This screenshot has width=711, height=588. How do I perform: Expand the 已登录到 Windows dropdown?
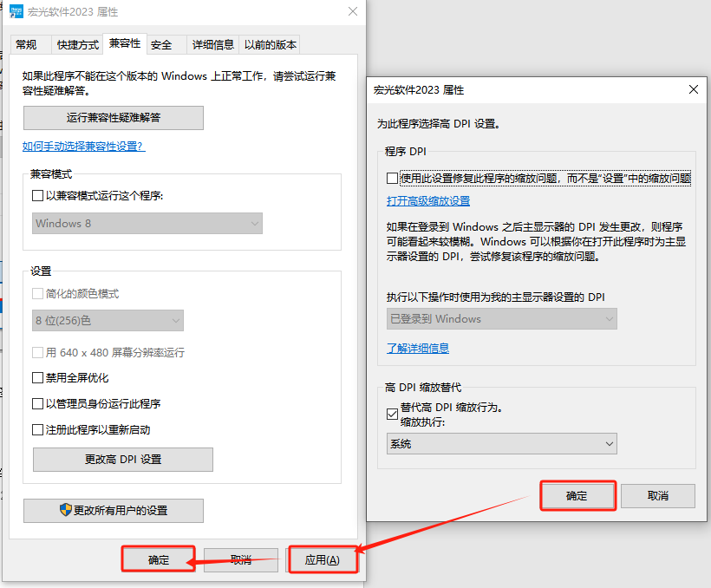pos(501,319)
